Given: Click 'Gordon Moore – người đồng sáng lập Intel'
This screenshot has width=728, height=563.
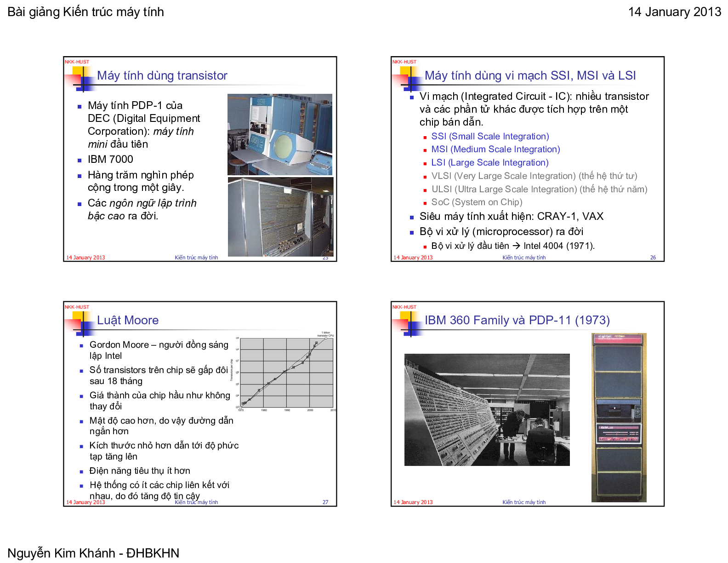Looking at the screenshot, I should (159, 350).
